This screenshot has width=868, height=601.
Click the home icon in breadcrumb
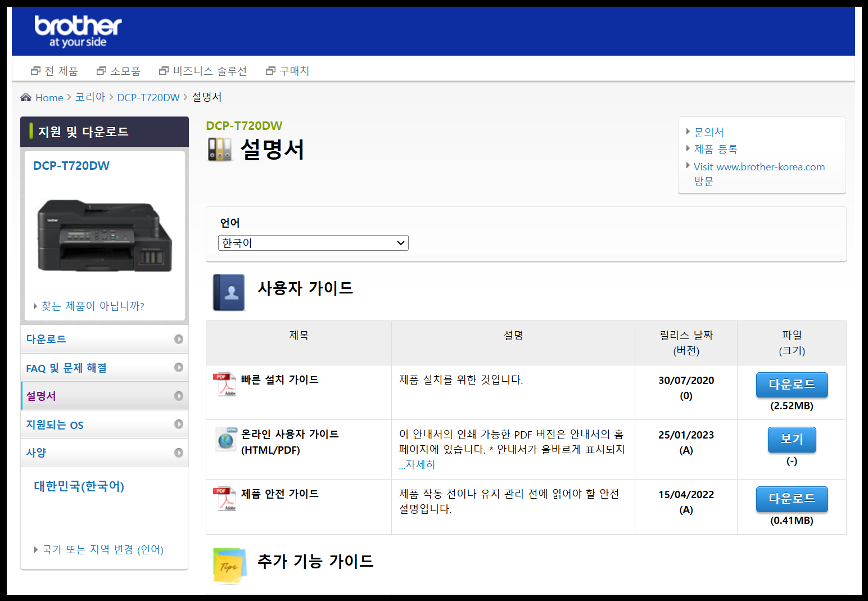(26, 97)
